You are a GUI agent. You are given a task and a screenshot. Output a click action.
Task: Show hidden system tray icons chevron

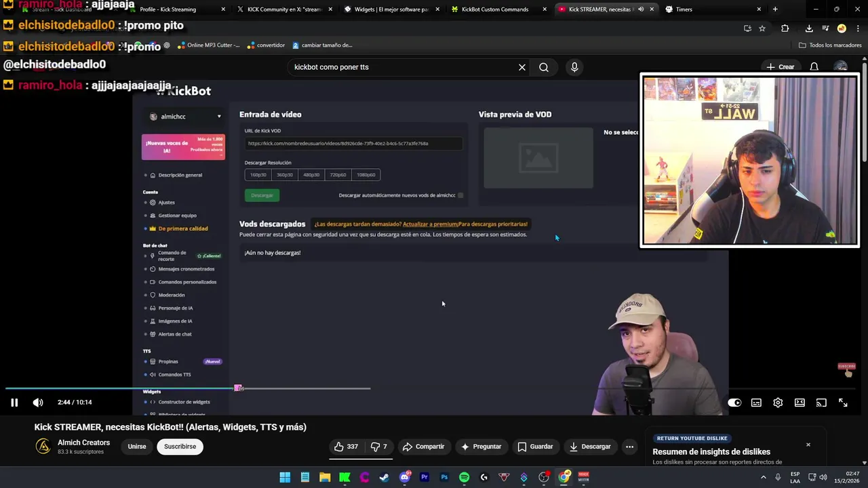[x=764, y=477]
